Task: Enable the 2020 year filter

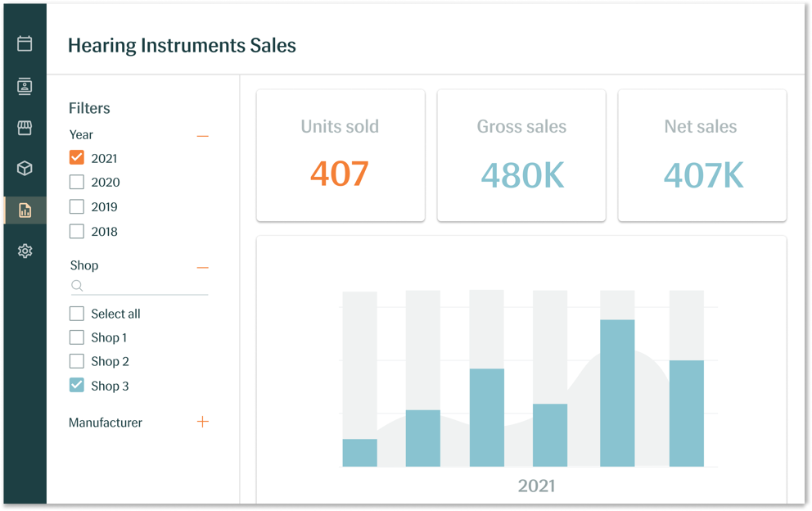Action: (77, 182)
